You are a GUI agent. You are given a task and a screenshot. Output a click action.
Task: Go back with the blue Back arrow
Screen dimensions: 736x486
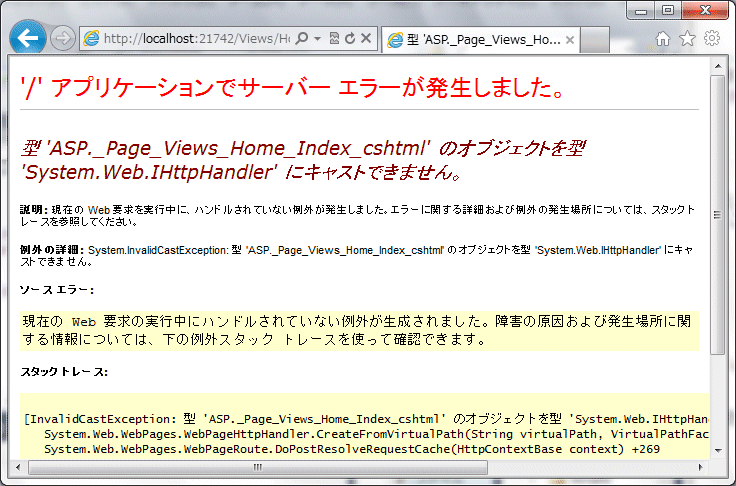27,39
